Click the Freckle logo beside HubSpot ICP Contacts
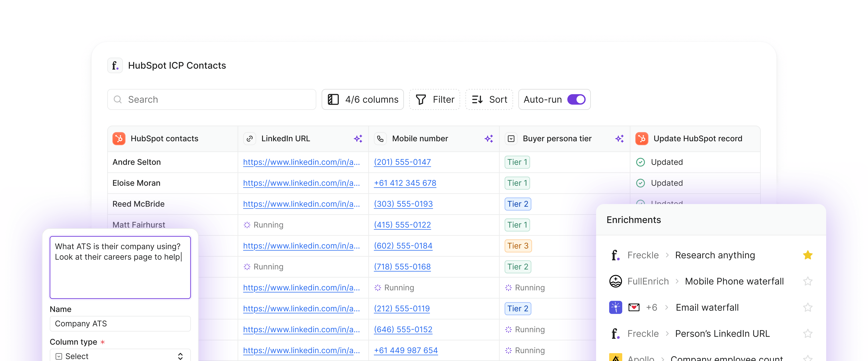868x361 pixels. (115, 65)
